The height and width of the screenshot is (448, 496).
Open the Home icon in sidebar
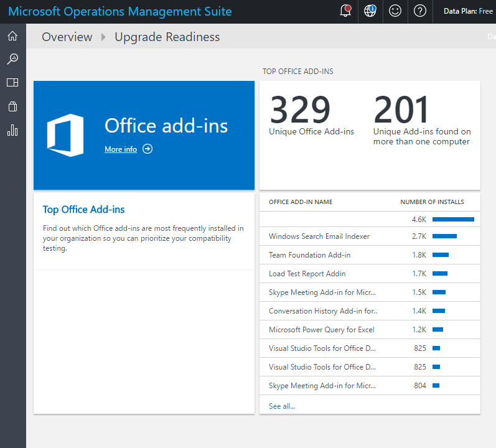pos(12,36)
